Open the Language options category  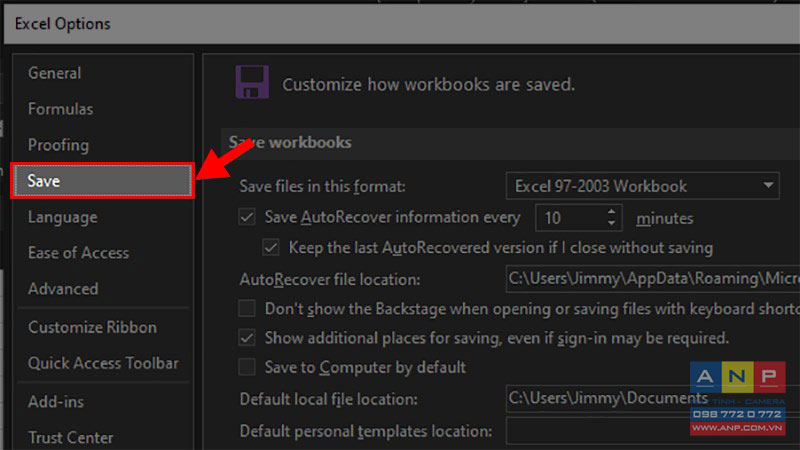pos(63,217)
